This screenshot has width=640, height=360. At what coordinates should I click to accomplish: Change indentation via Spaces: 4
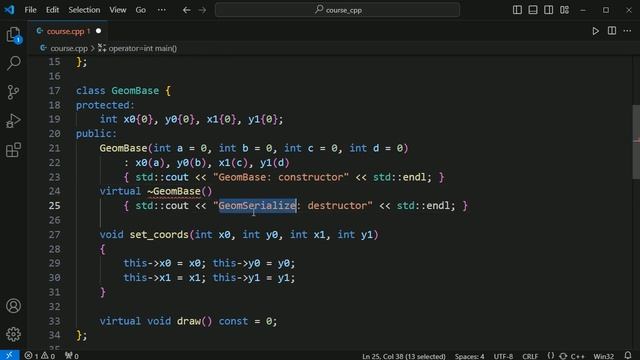[x=469, y=356]
